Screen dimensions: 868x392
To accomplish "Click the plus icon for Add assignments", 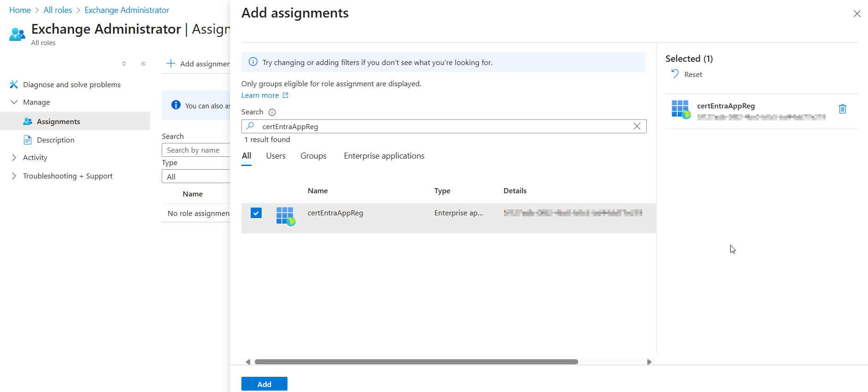I will (x=171, y=64).
